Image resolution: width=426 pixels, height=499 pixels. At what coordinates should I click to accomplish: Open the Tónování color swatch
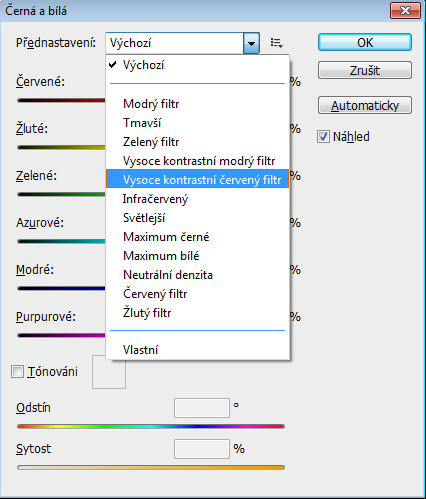(109, 372)
